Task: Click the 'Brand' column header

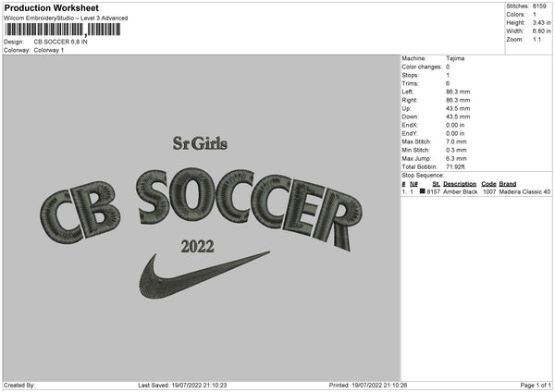Action: (x=508, y=184)
